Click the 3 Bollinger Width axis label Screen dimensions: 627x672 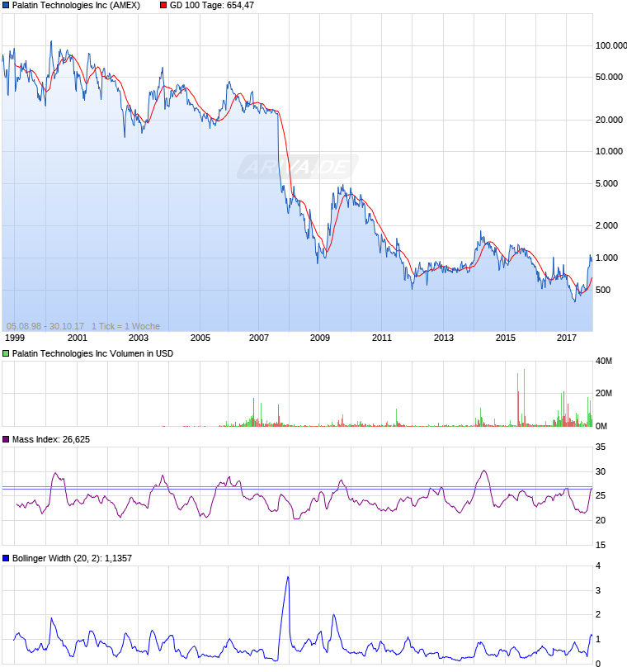[x=598, y=590]
